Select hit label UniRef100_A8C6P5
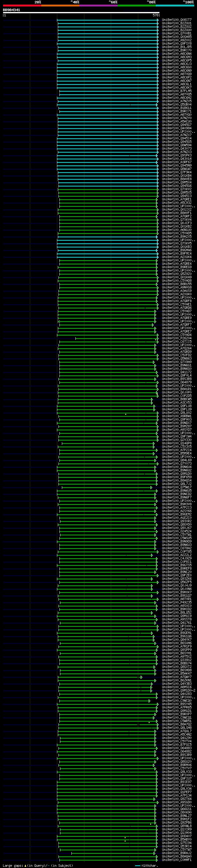This screenshot has height=868, width=197. 177,61
